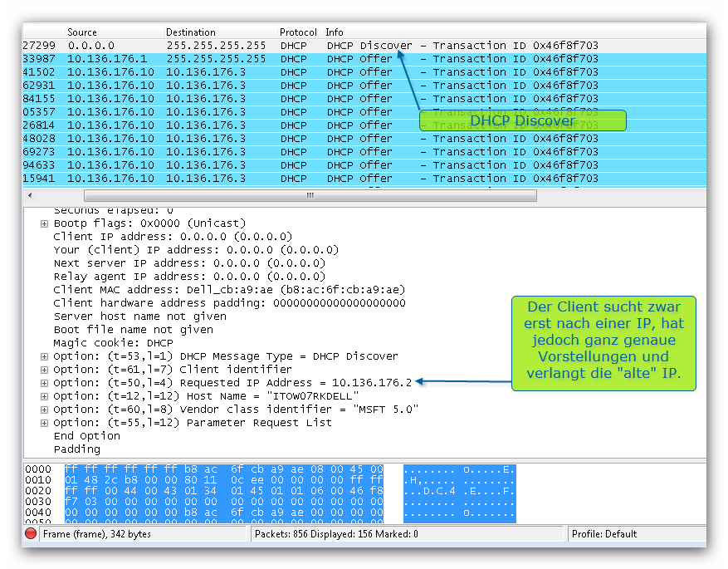The height and width of the screenshot is (569, 728).
Task: Click the left arrow of horizontal scrollbar
Action: coord(30,195)
